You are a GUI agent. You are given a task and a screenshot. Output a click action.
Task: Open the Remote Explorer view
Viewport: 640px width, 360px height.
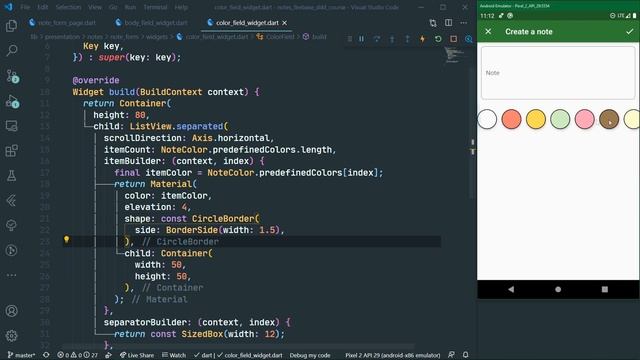click(11, 126)
